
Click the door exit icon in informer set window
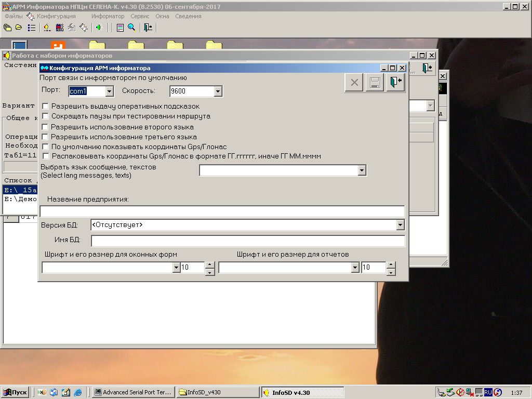427,68
